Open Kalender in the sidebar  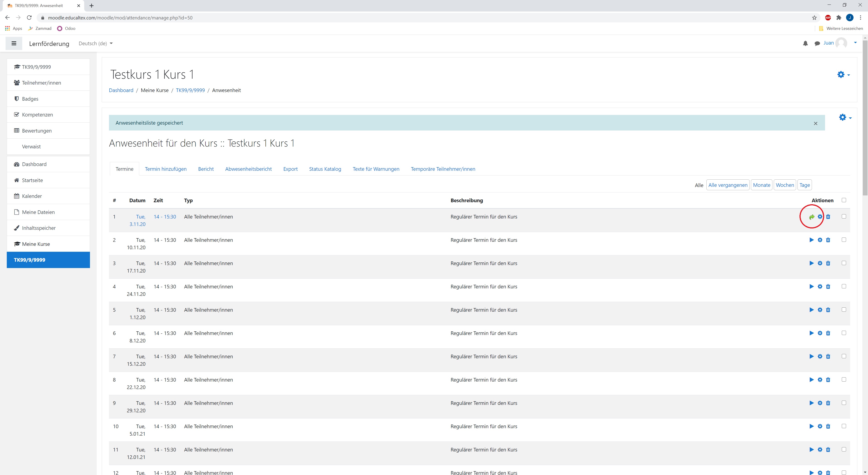48,196
